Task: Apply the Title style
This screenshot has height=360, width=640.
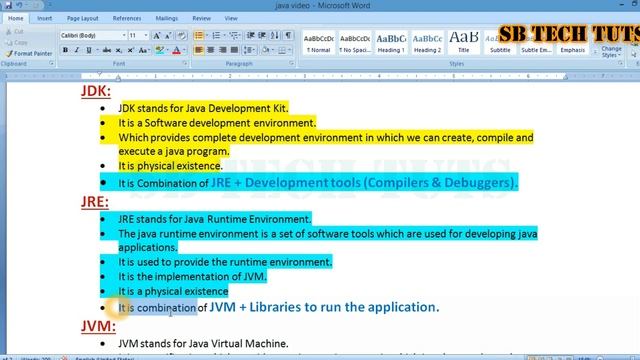Action: coord(464,43)
